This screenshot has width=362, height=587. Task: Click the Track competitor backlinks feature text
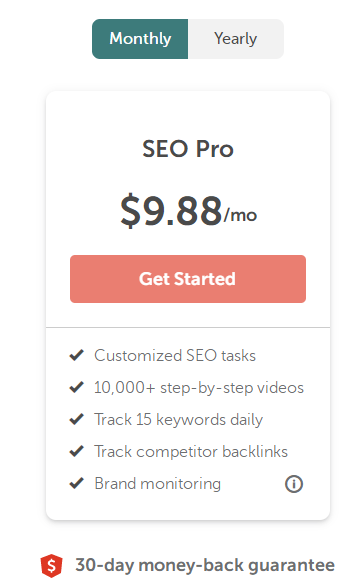pyautogui.click(x=191, y=451)
